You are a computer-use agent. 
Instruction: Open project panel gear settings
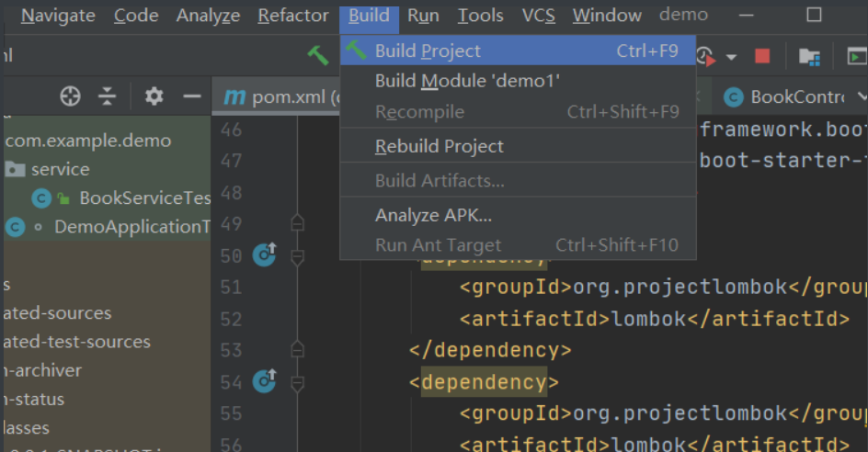tap(154, 96)
